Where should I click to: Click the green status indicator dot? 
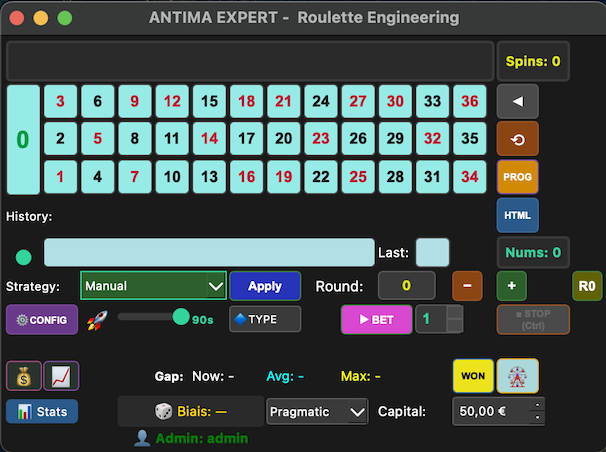24,257
